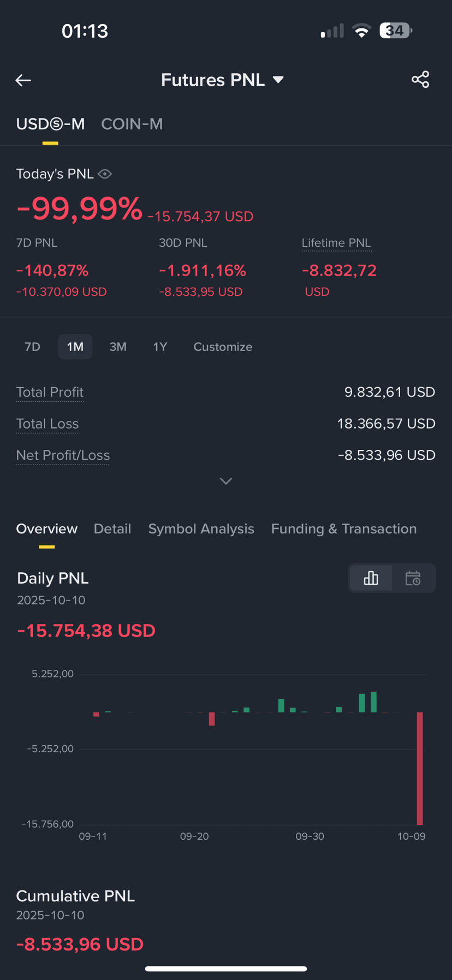Open the share icon
This screenshot has height=980, width=452.
coord(420,80)
